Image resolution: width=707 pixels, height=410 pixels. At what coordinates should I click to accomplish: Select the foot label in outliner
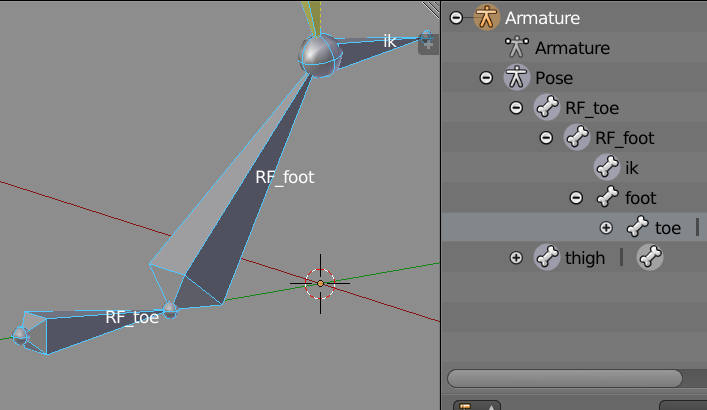(640, 198)
